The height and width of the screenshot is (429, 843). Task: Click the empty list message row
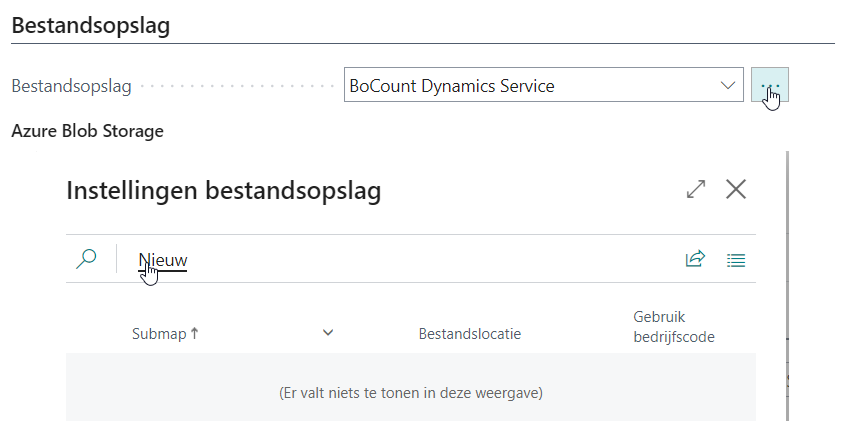410,393
